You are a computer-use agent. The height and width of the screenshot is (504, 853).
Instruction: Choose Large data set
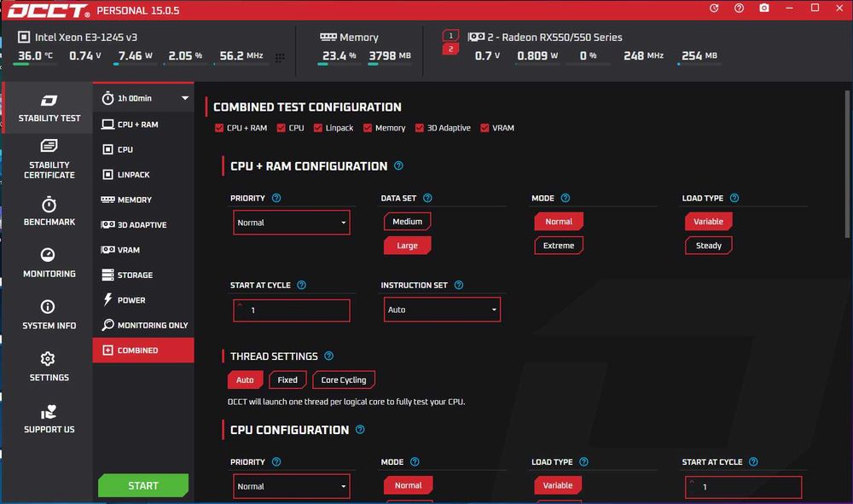[408, 246]
